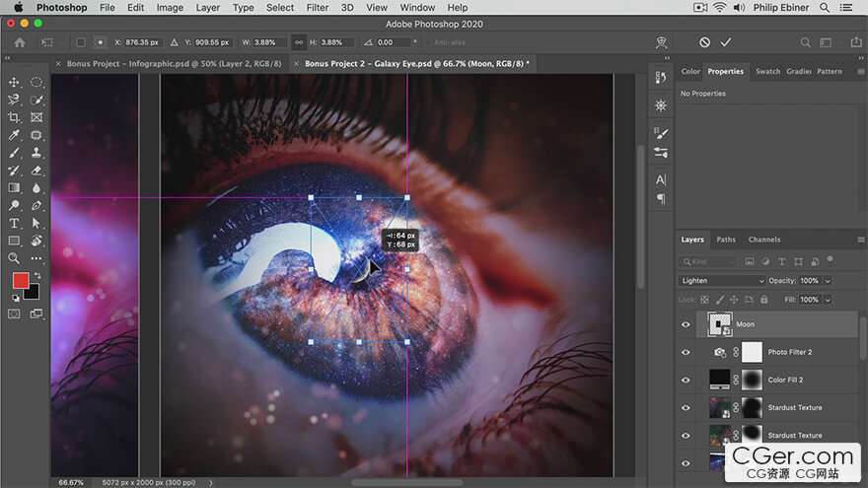
Task: Switch to the Channels tab
Action: [763, 240]
